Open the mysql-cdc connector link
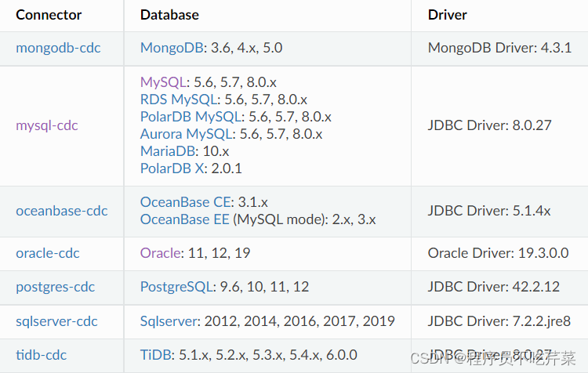Image resolution: width=588 pixels, height=373 pixels. click(47, 125)
